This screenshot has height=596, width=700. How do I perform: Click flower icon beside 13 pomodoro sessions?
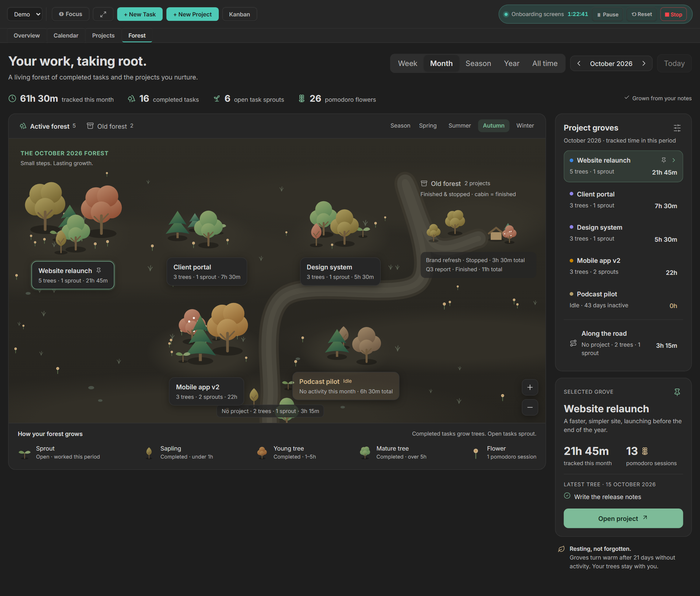click(x=645, y=451)
